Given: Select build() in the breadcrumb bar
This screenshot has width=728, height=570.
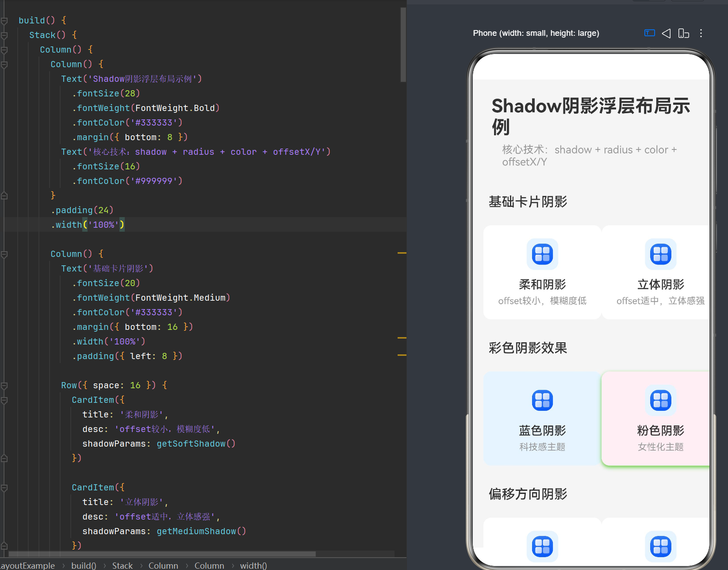Looking at the screenshot, I should (84, 566).
